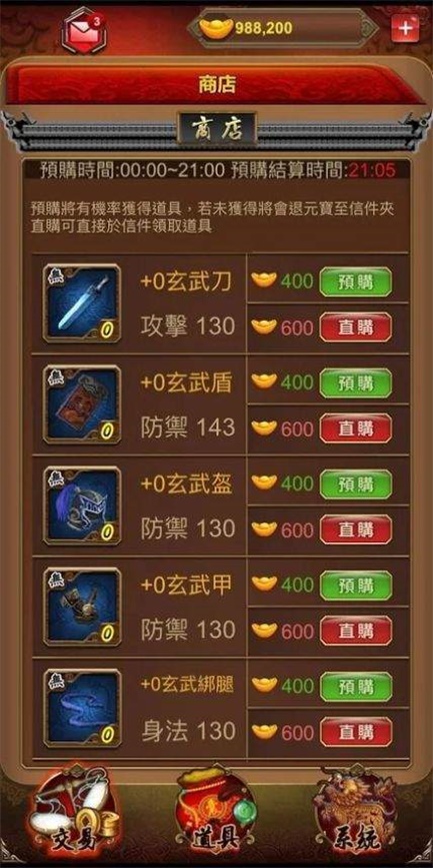This screenshot has height=868, width=433.
Task: Select the 玄武綁腿 leggings item icon
Action: click(x=82, y=708)
